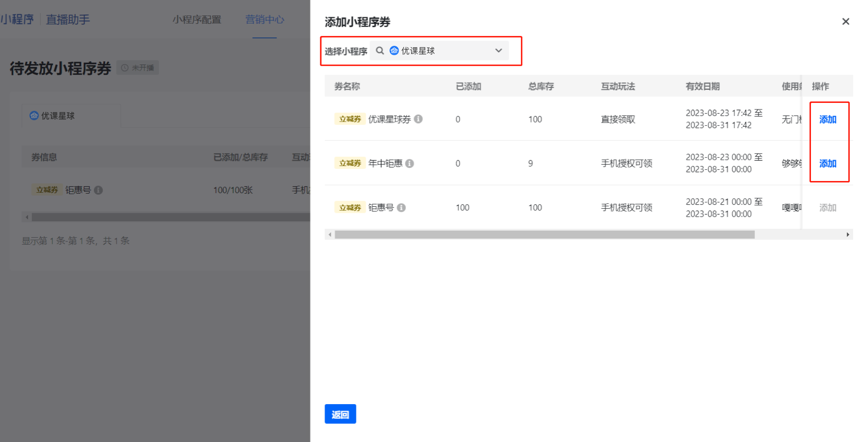Image resolution: width=868 pixels, height=442 pixels.
Task: Click the dialog table horizontal scrollbar thumb
Action: [x=545, y=235]
